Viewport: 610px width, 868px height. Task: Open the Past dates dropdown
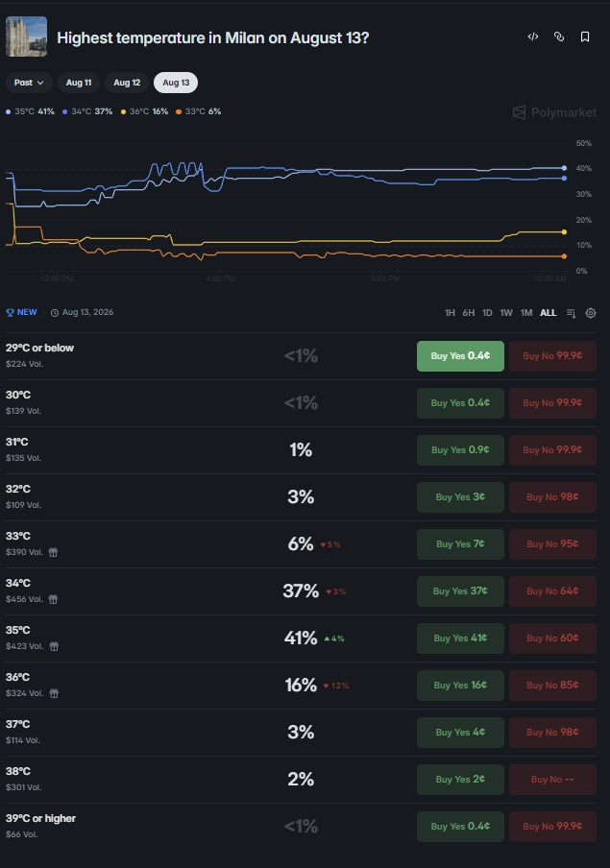coord(29,83)
